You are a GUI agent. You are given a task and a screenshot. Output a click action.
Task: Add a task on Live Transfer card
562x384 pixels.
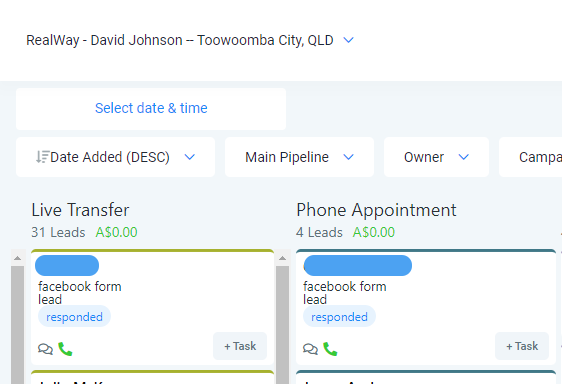tap(240, 346)
